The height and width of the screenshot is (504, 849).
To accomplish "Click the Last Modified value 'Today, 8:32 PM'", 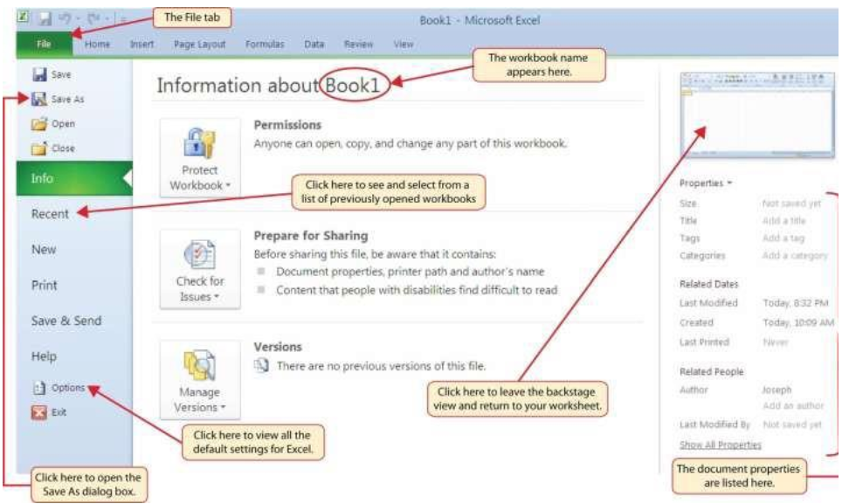I will pyautogui.click(x=796, y=303).
